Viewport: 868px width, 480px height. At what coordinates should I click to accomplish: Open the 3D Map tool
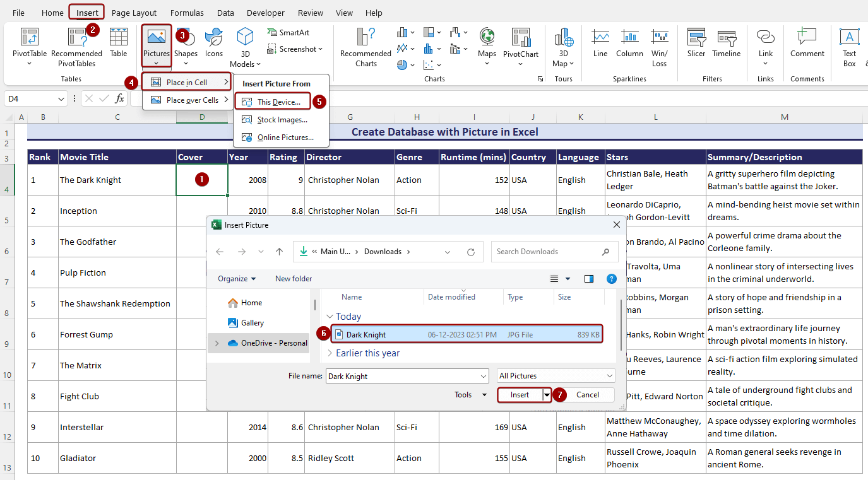pos(564,45)
